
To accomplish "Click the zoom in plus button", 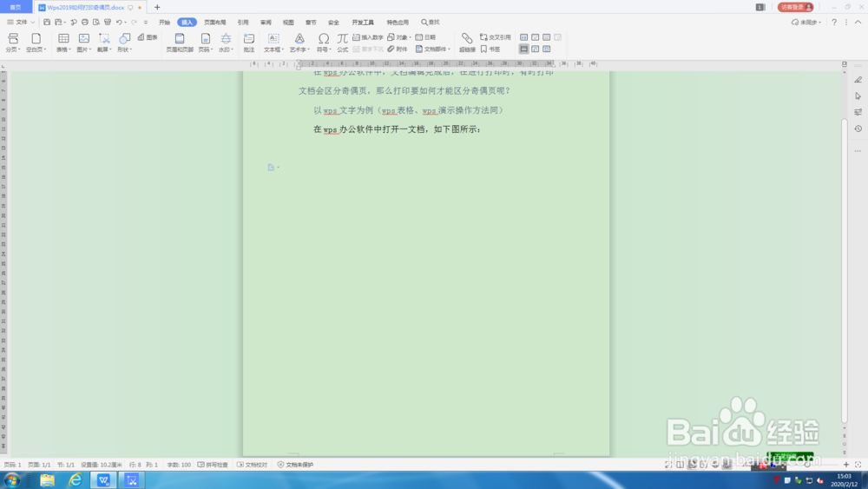I will click(845, 465).
